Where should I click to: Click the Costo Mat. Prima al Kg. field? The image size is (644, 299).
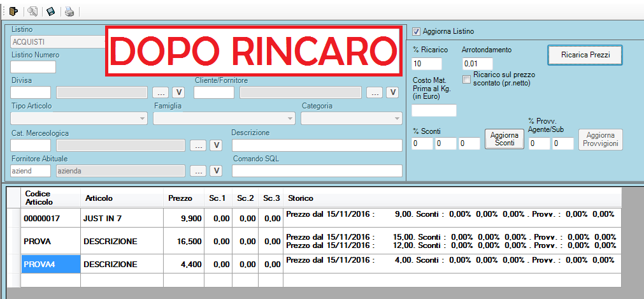434,110
